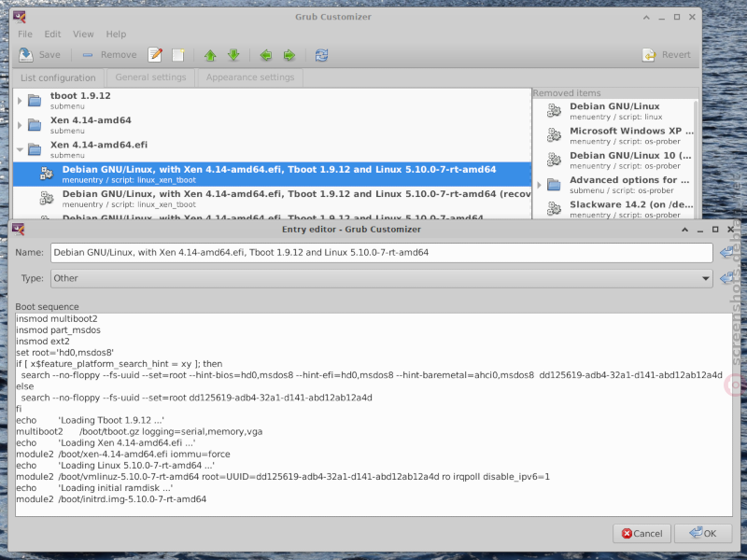Click the Cancel button in Entry editor
747x560 pixels.
click(641, 533)
